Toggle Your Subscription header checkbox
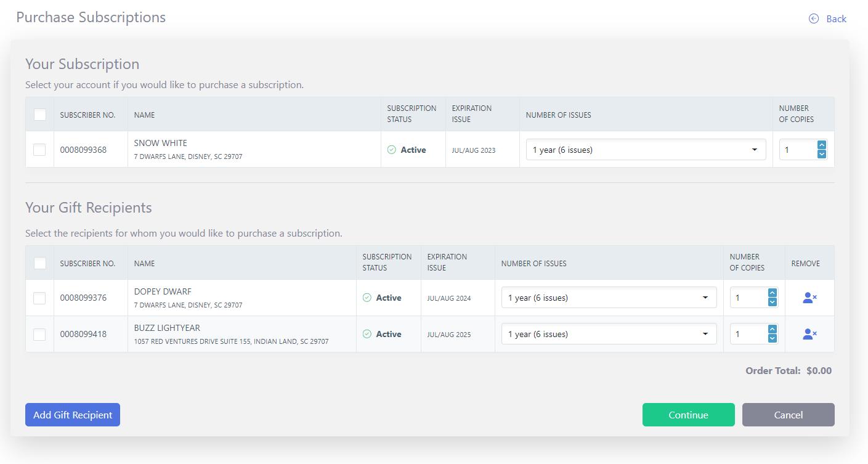 40,115
